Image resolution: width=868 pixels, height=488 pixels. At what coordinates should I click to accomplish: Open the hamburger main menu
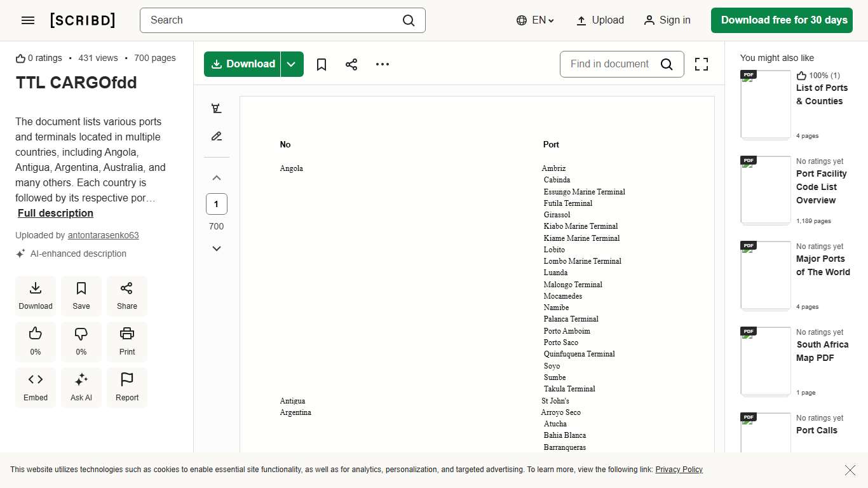click(28, 20)
